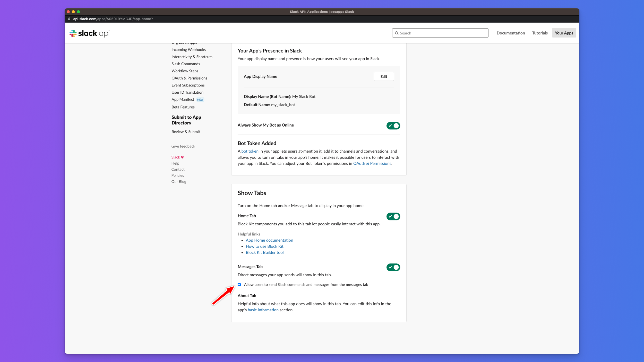
Task: Click the green macOS fullscreen window button
Action: 78,12
